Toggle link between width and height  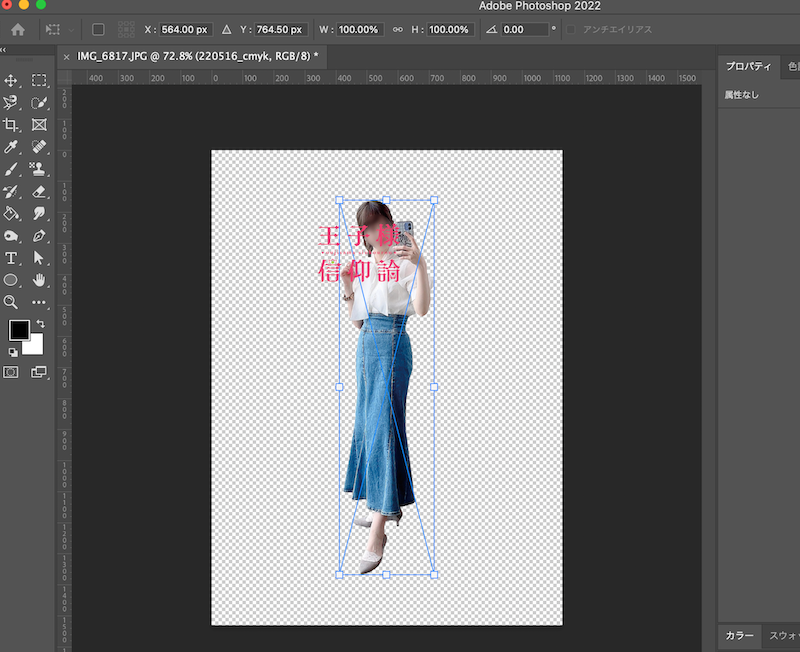(x=397, y=30)
